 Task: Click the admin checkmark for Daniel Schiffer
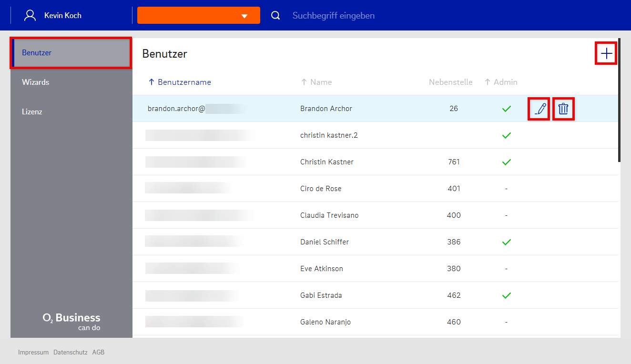click(x=506, y=243)
